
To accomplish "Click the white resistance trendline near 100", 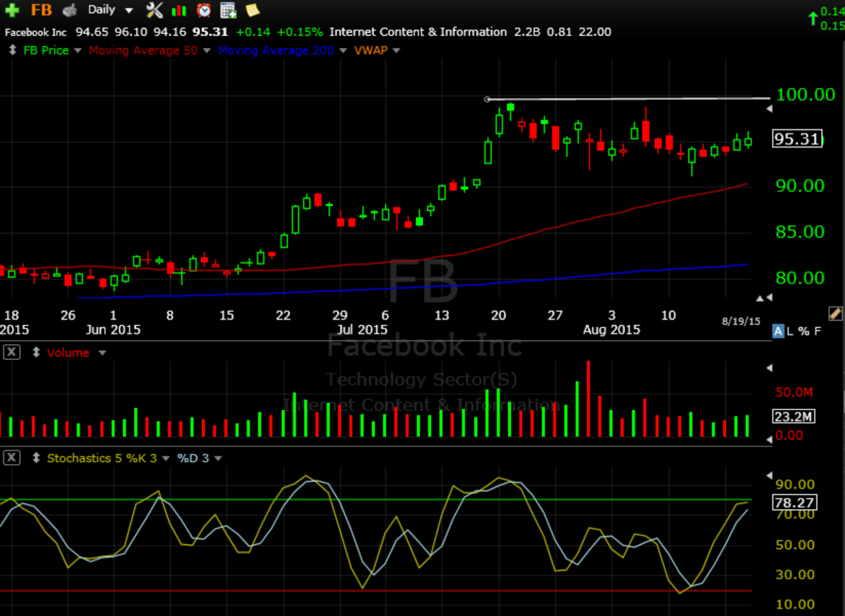I will coord(628,99).
